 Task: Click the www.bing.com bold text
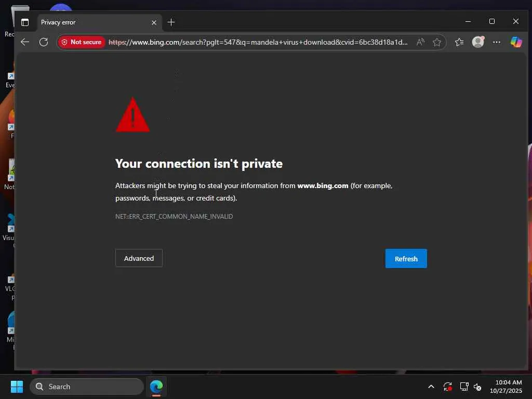tap(323, 185)
